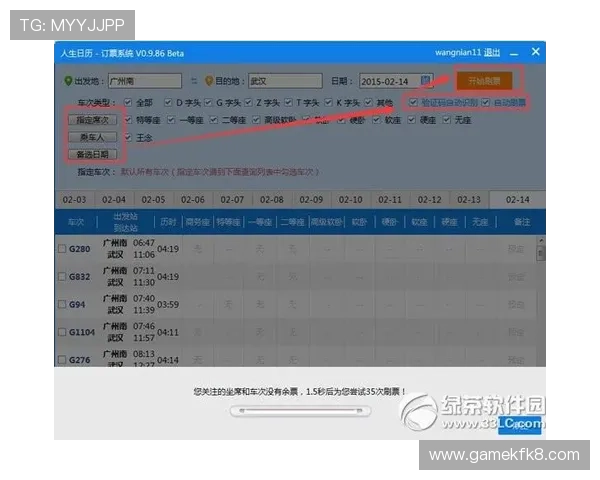Switch to the 02-03 date tab
This screenshot has height=480, width=600.
pyautogui.click(x=74, y=199)
